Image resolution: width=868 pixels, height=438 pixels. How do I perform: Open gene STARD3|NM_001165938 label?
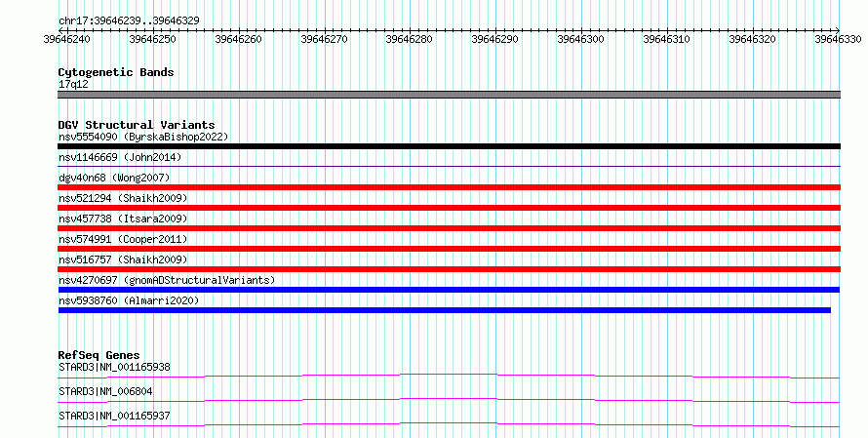point(114,367)
